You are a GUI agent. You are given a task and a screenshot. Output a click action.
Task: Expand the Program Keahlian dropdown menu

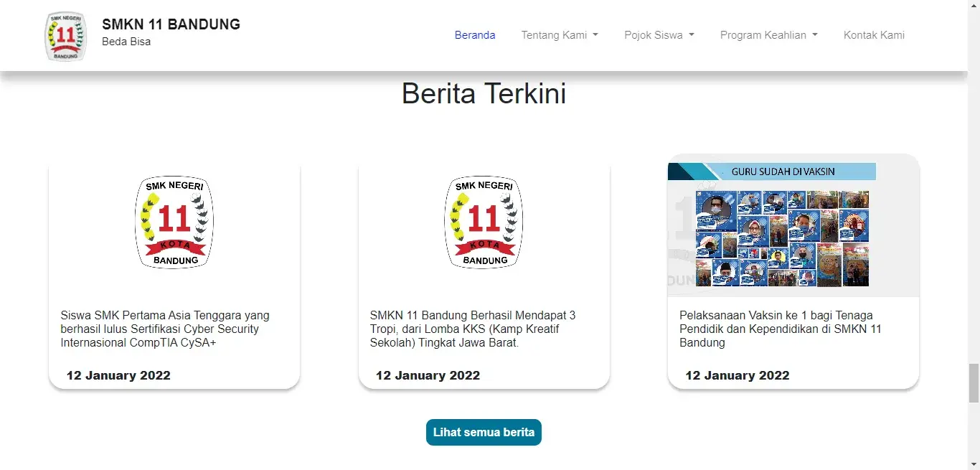[769, 35]
